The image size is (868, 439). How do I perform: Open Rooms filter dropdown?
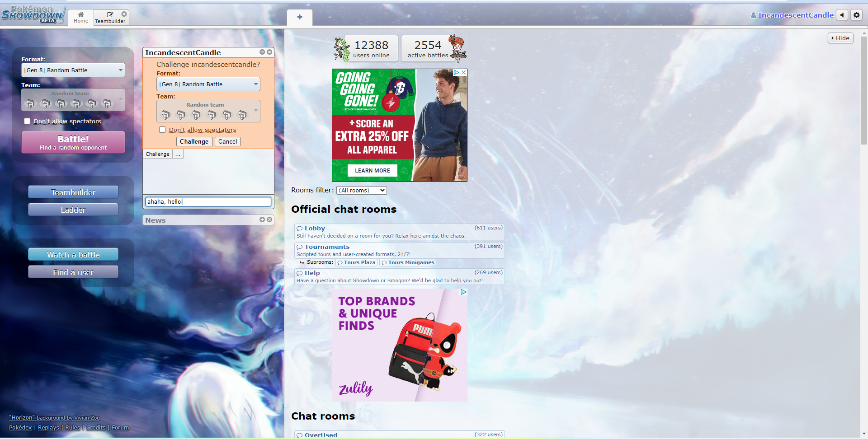pos(362,190)
